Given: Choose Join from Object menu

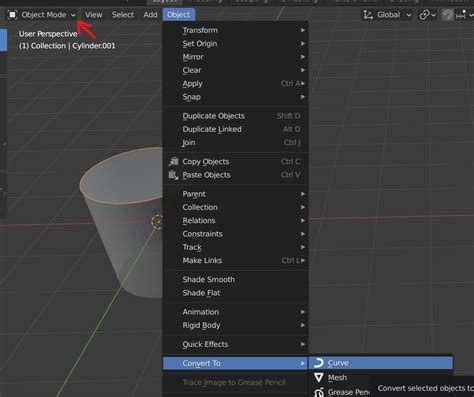Looking at the screenshot, I should (x=236, y=143).
